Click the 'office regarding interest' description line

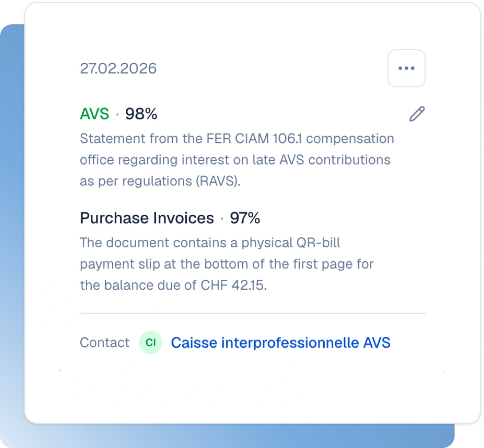235,160
